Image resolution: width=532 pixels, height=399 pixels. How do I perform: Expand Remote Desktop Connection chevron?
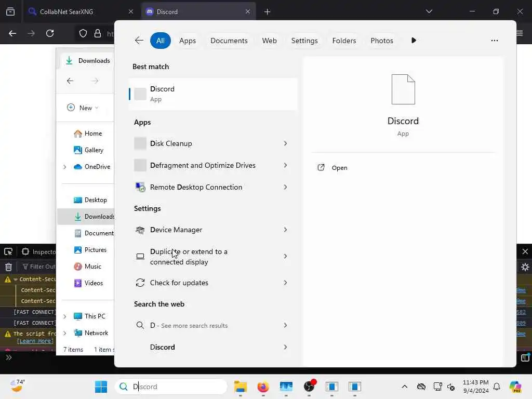point(285,187)
